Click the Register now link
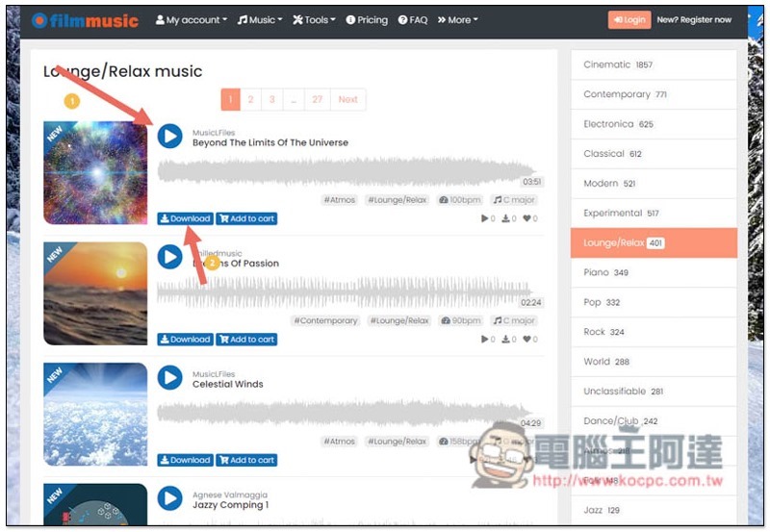 pyautogui.click(x=694, y=19)
